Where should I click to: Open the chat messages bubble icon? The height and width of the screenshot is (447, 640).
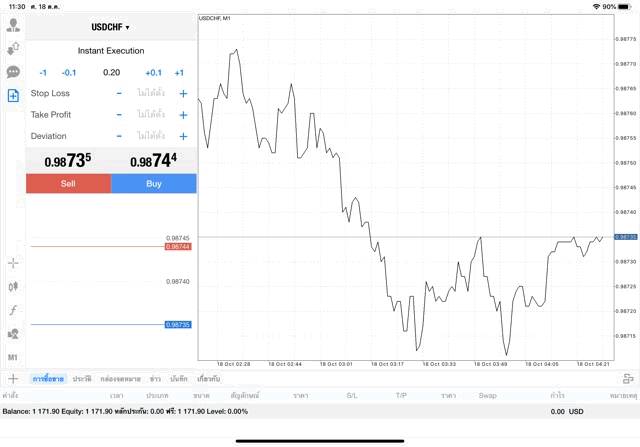click(x=13, y=72)
